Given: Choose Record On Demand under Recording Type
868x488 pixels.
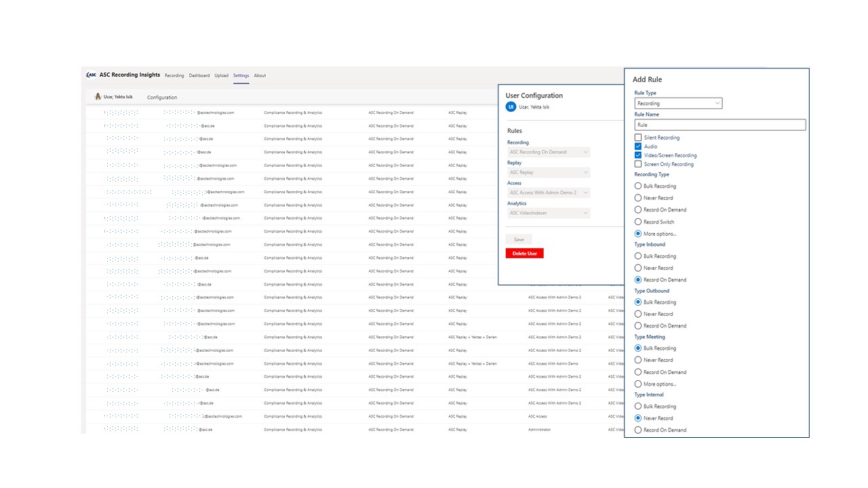Looking at the screenshot, I should (638, 209).
